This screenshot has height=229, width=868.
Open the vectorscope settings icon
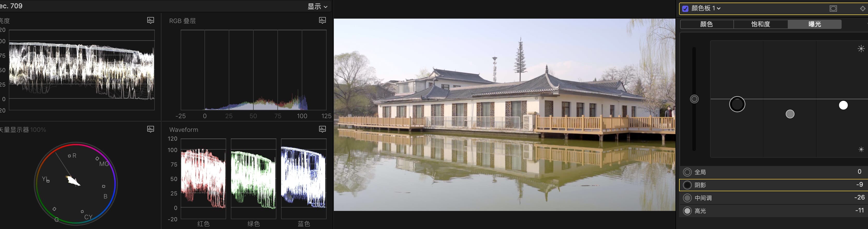(x=150, y=129)
